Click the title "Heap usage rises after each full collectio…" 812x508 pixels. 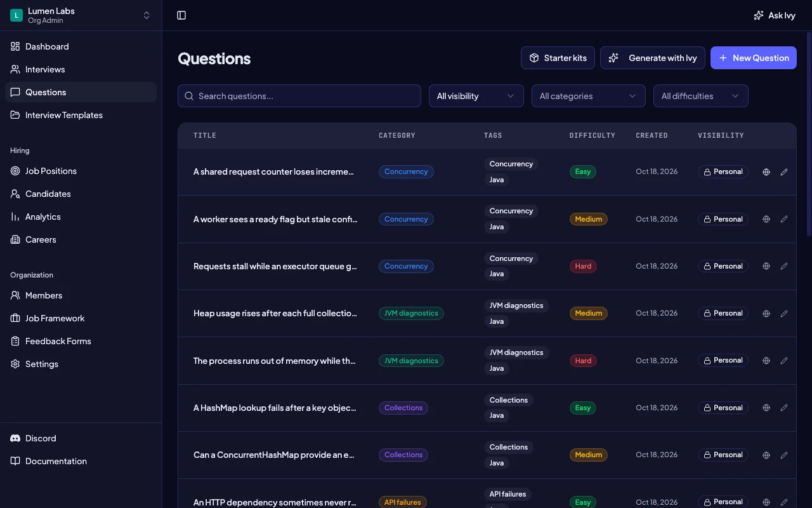[275, 313]
